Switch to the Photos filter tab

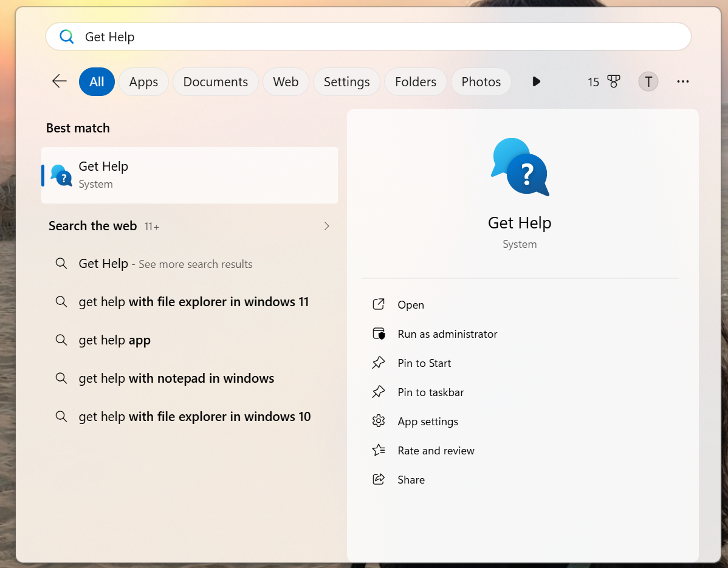coord(481,81)
